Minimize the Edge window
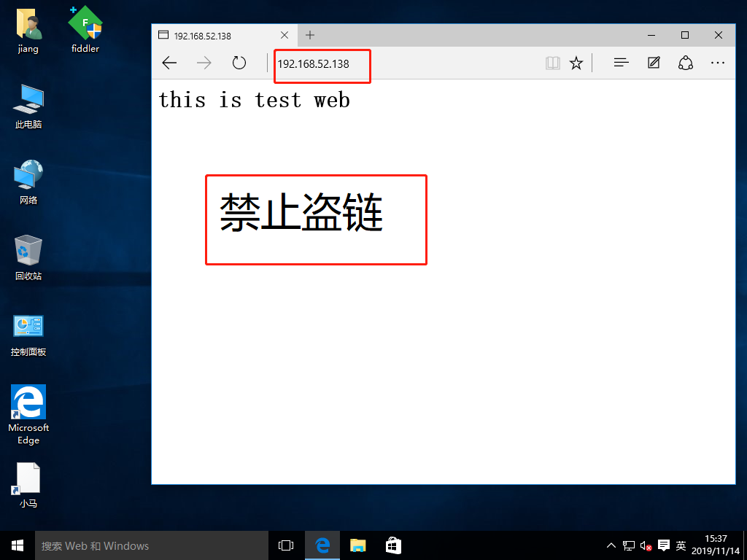Image resolution: width=747 pixels, height=560 pixels. (x=651, y=35)
